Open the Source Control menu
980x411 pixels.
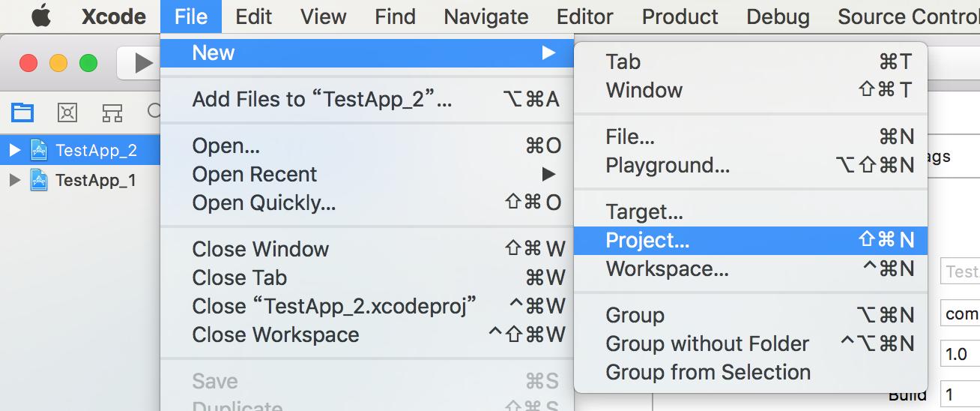908,16
